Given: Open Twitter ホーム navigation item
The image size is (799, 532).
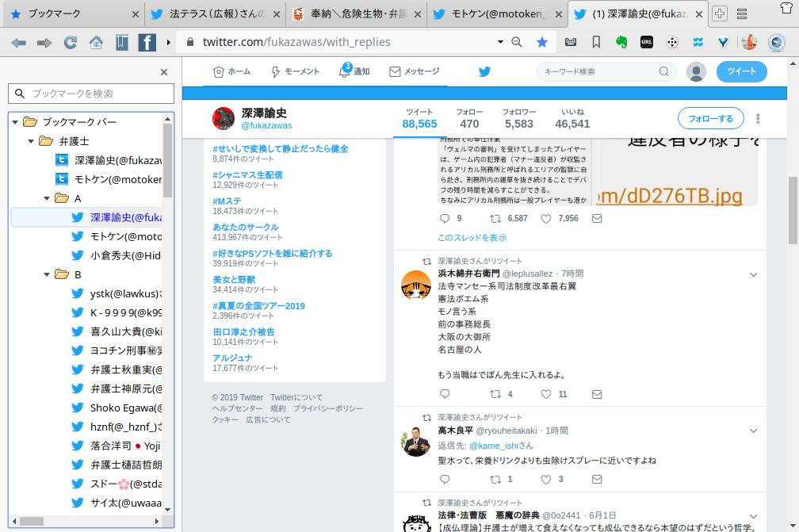Looking at the screenshot, I should point(231,71).
